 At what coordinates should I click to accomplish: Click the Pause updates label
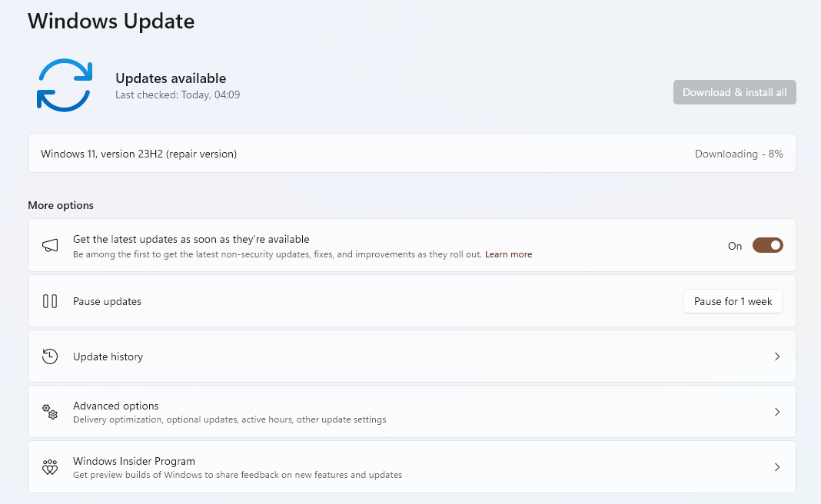pos(107,301)
